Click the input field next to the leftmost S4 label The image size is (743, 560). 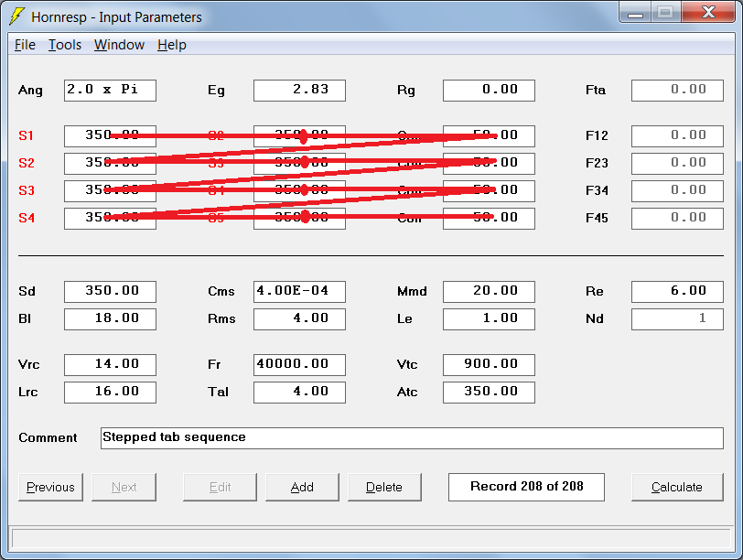coord(110,219)
